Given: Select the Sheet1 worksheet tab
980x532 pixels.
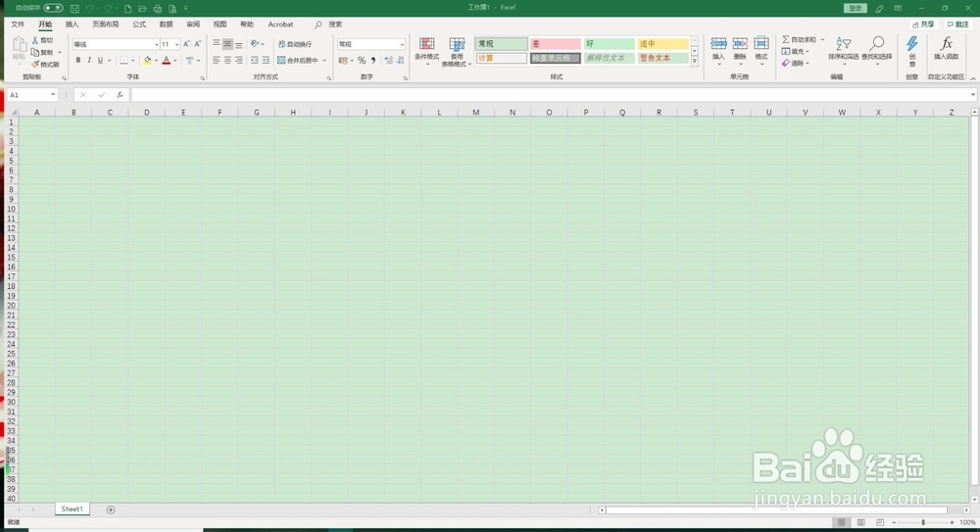Looking at the screenshot, I should click(x=72, y=508).
